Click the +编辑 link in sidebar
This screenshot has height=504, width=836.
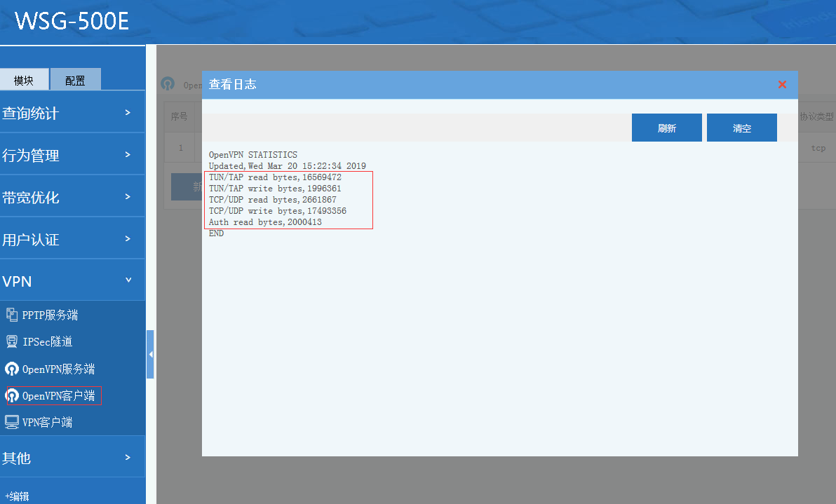[17, 496]
